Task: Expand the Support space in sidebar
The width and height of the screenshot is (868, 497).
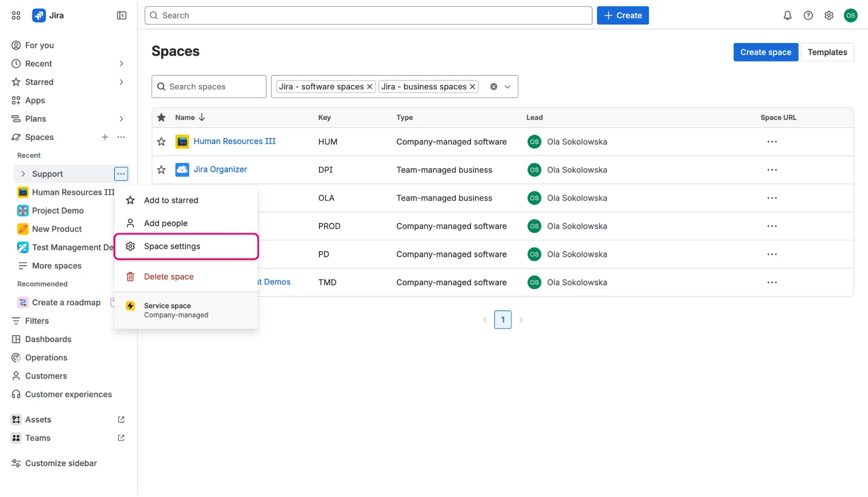Action: click(x=23, y=173)
